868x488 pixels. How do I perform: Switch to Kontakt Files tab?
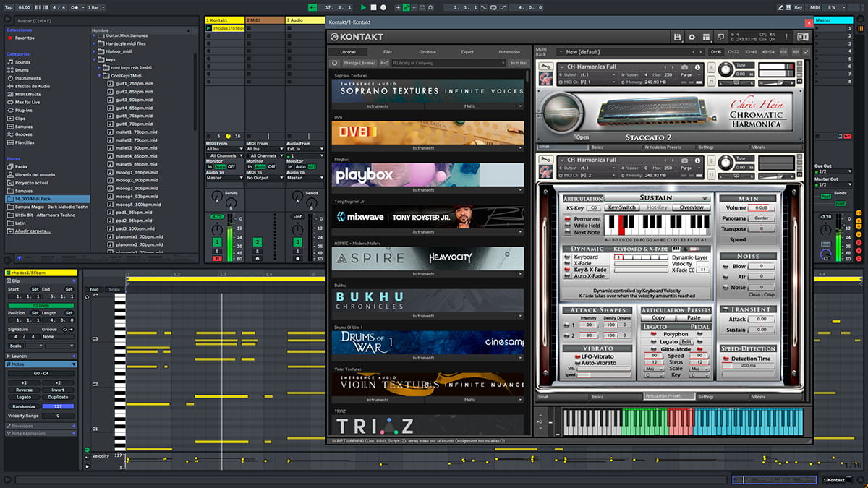pyautogui.click(x=388, y=52)
